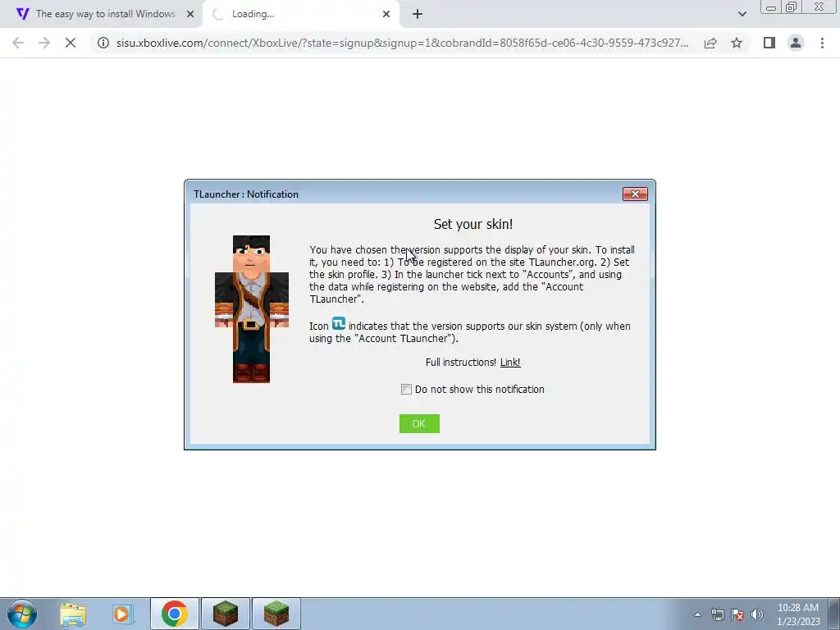Confirm the notification with the green OK button

[x=419, y=424]
